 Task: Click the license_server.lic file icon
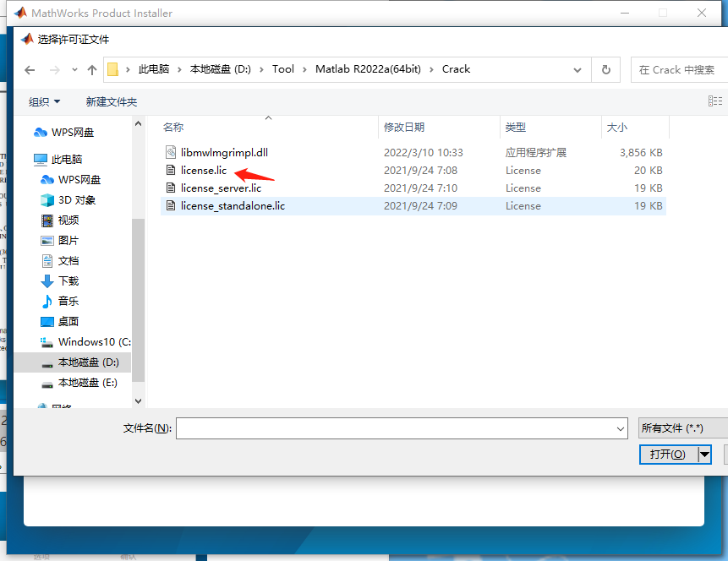tap(171, 188)
